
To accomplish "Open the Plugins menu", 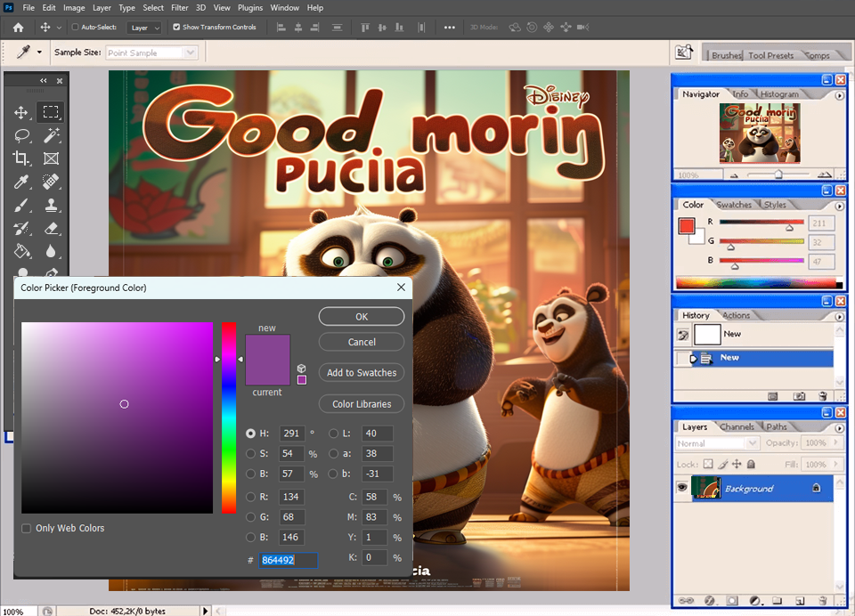I will tap(249, 8).
